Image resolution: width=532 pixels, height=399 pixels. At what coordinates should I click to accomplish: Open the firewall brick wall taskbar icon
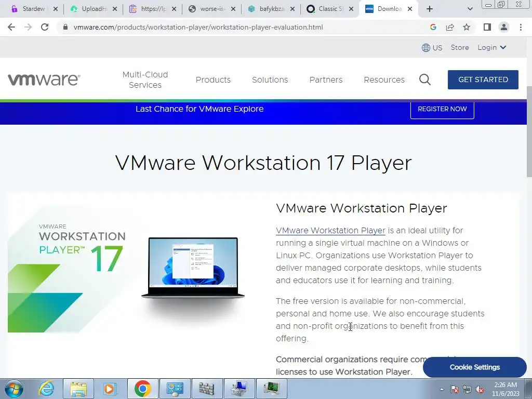point(207,389)
